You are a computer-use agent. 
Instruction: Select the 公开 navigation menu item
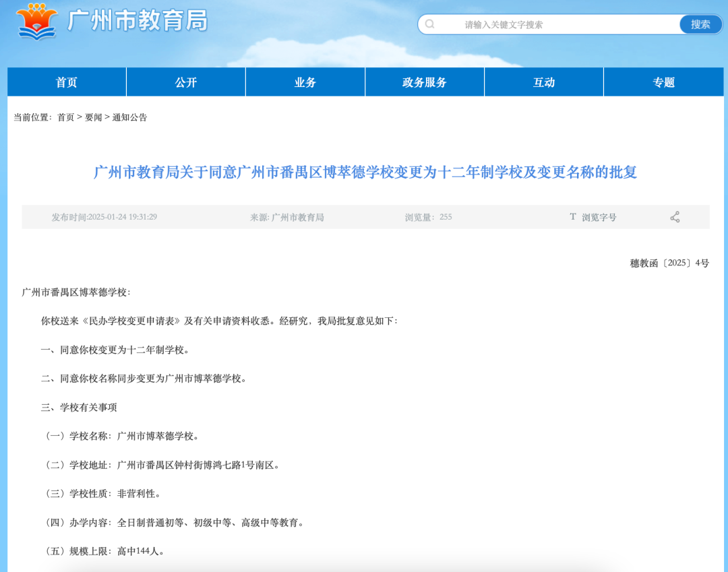pyautogui.click(x=186, y=82)
